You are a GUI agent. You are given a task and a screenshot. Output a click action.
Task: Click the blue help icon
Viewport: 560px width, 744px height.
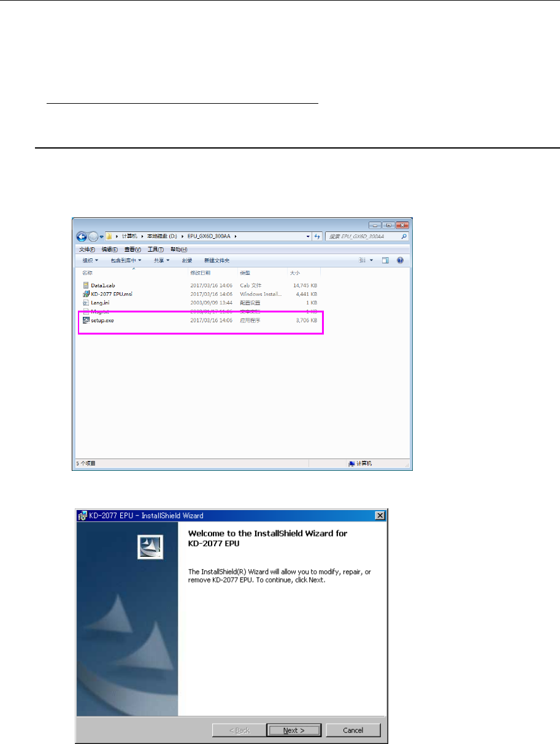tap(401, 260)
